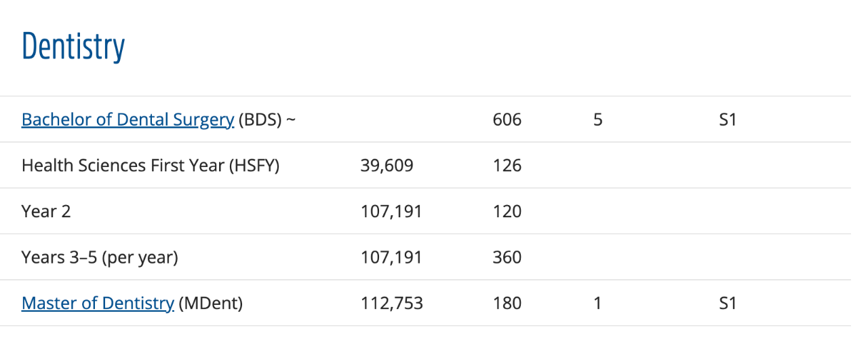868x347 pixels.
Task: Click the 1 in the MDent row
Action: [597, 303]
